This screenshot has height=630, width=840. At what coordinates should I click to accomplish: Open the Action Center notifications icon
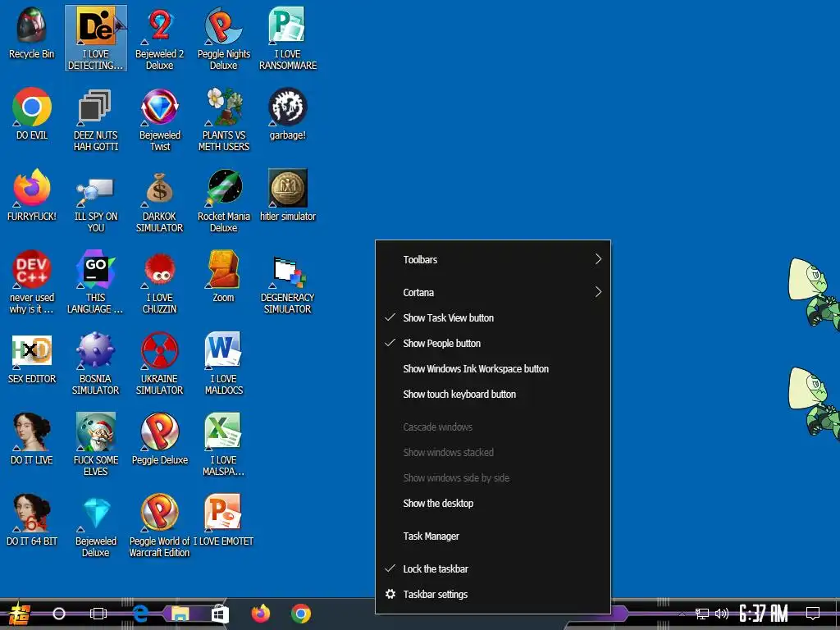point(813,614)
